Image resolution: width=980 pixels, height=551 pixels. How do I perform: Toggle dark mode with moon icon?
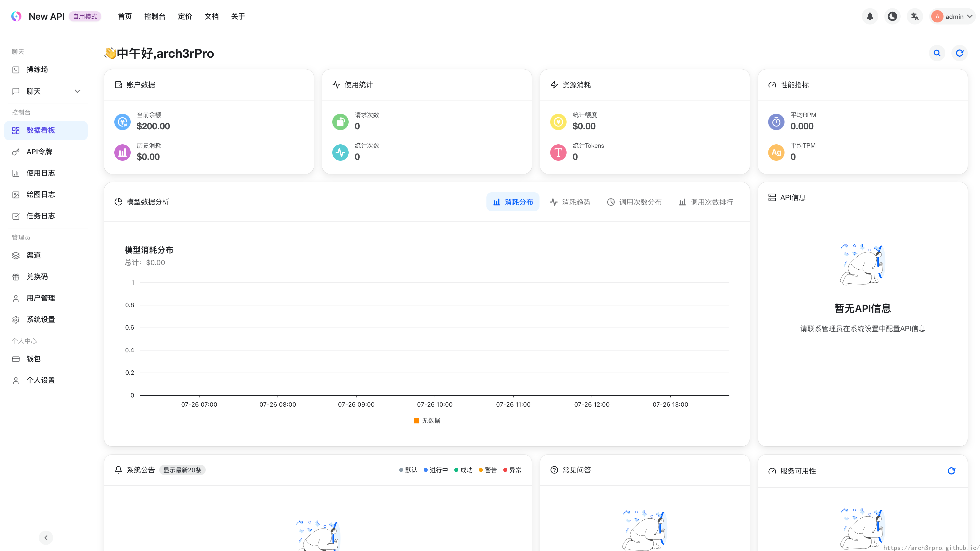click(892, 16)
